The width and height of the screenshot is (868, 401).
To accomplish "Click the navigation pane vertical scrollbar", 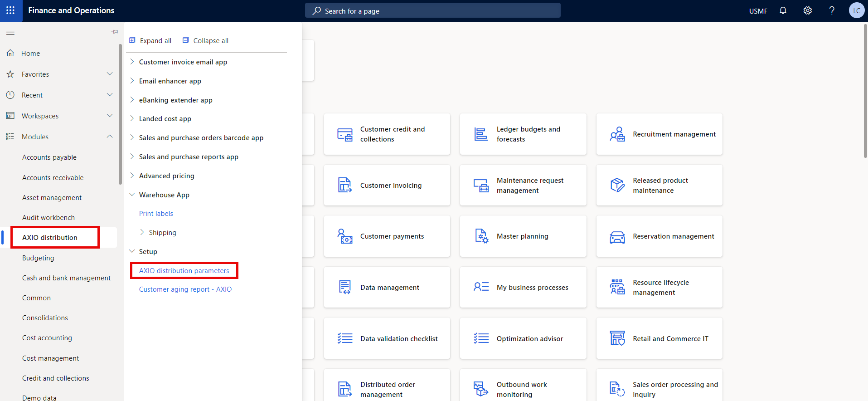I will (x=120, y=114).
